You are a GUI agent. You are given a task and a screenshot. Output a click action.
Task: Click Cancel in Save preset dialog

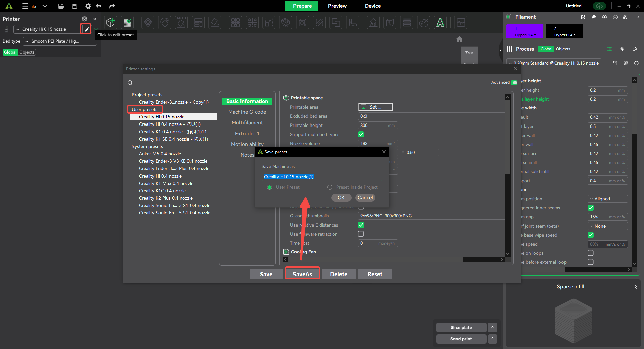pos(365,198)
